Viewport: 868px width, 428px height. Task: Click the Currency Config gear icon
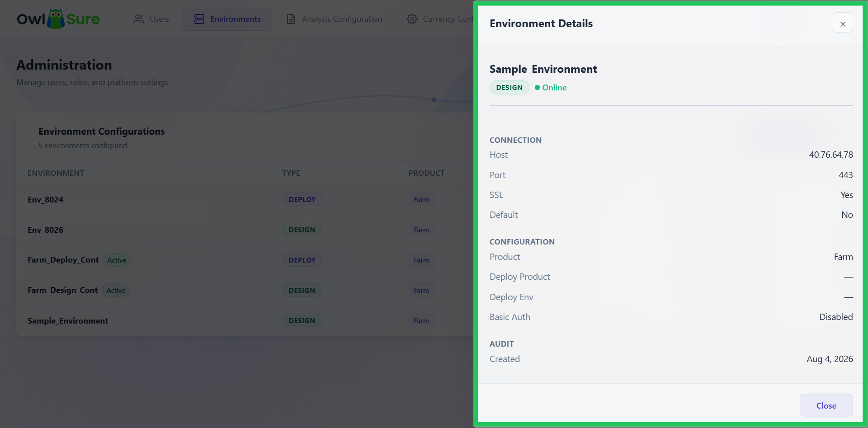click(412, 19)
